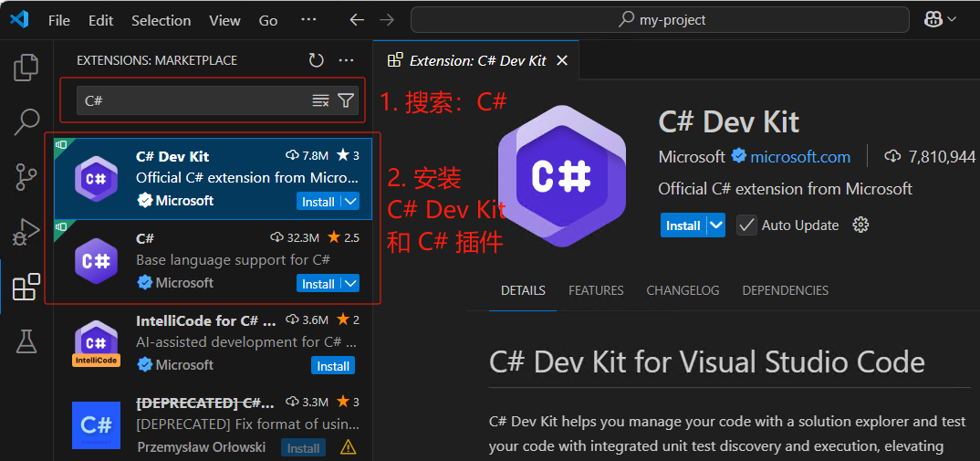
Task: Refresh the extensions marketplace list
Action: (x=317, y=60)
